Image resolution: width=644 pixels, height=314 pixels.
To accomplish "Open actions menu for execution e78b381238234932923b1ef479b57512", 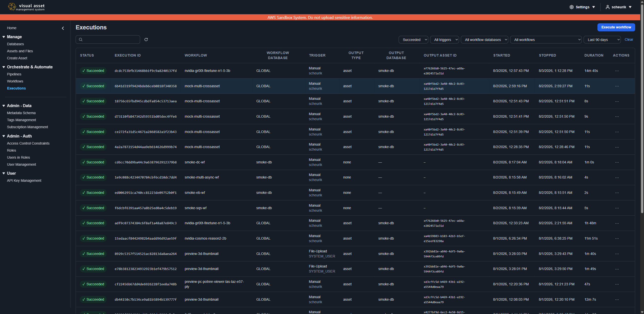I will 617,269.
